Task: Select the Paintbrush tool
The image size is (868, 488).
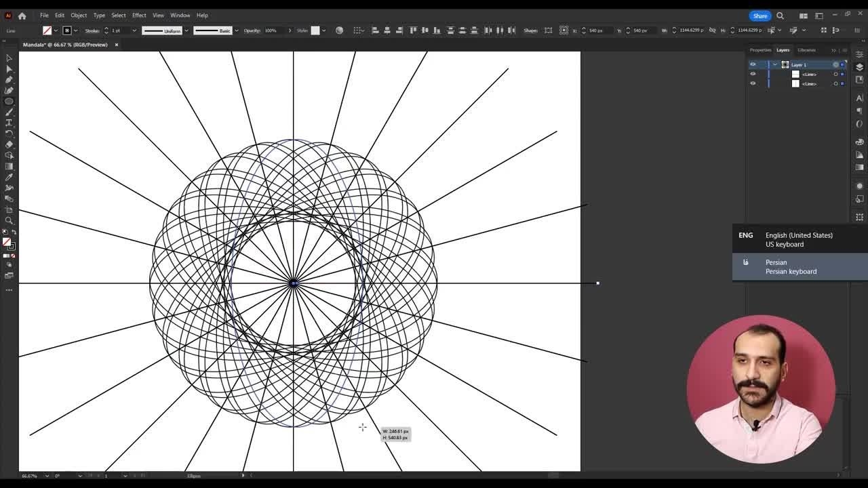Action: click(9, 112)
